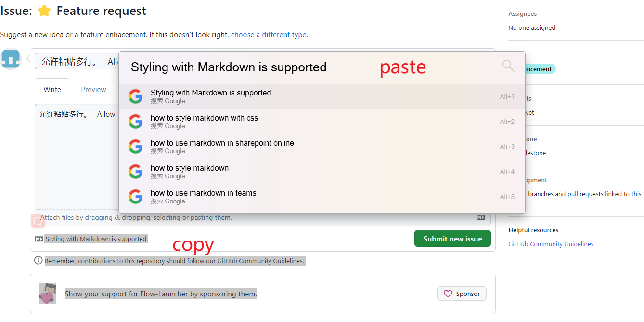Click the Sponsor button

tap(462, 294)
